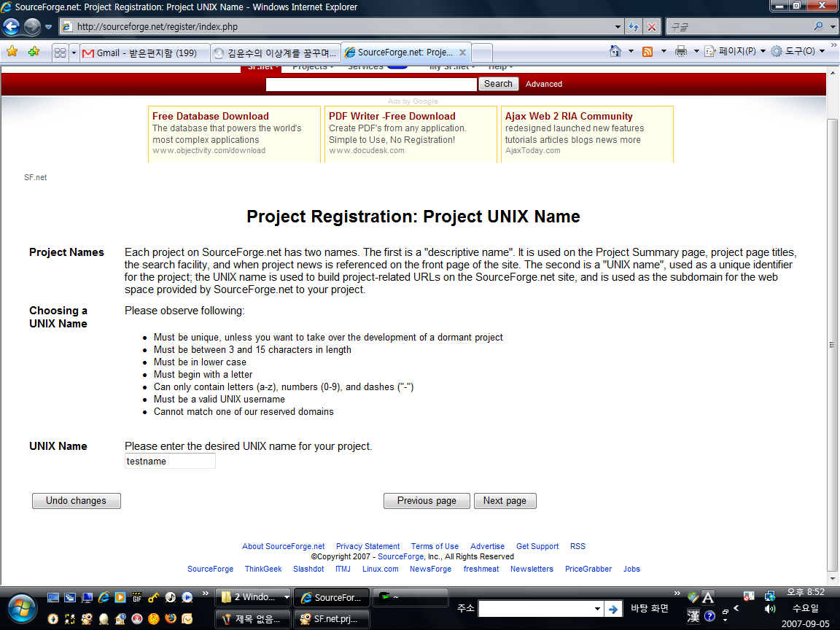840x630 pixels.
Task: Click the 漢 Hanja IME button
Action: tap(693, 616)
